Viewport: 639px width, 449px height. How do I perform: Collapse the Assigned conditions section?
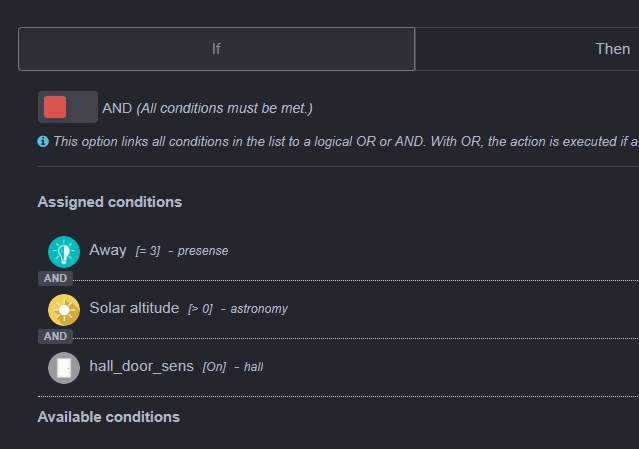(110, 202)
